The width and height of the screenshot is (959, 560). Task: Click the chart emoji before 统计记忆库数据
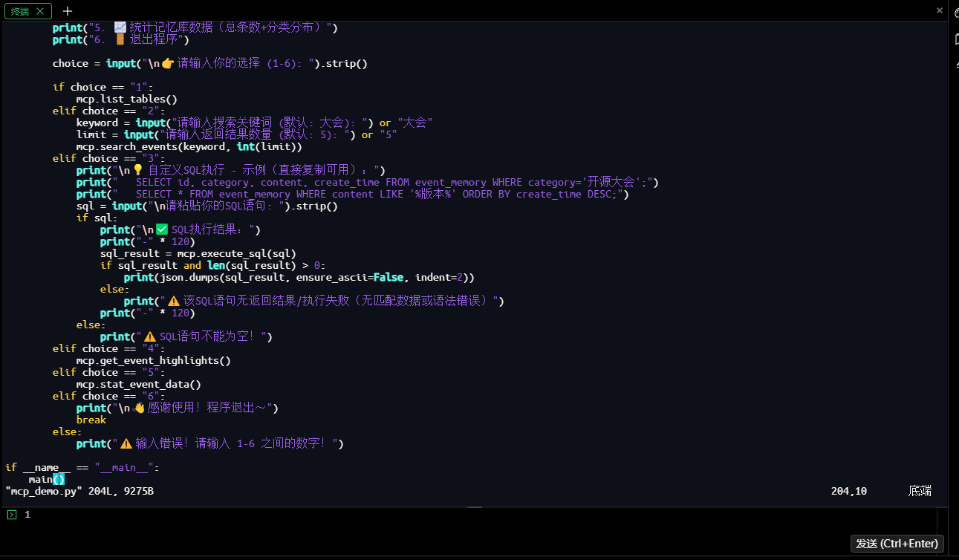[120, 27]
